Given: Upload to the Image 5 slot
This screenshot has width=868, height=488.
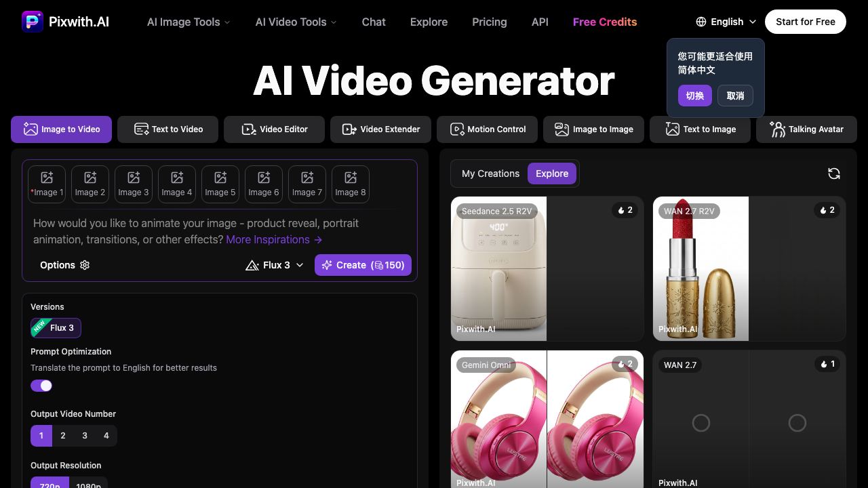Looking at the screenshot, I should [220, 184].
